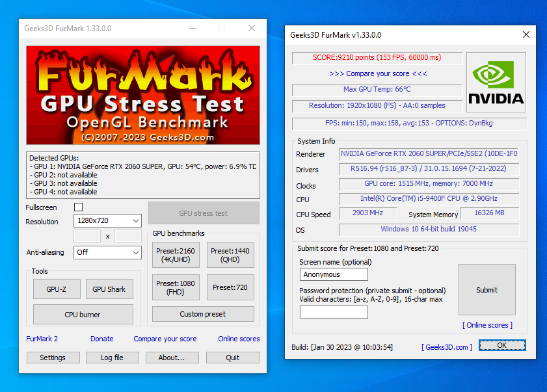The height and width of the screenshot is (392, 547).
Task: Open the Settings button
Action: 53,358
